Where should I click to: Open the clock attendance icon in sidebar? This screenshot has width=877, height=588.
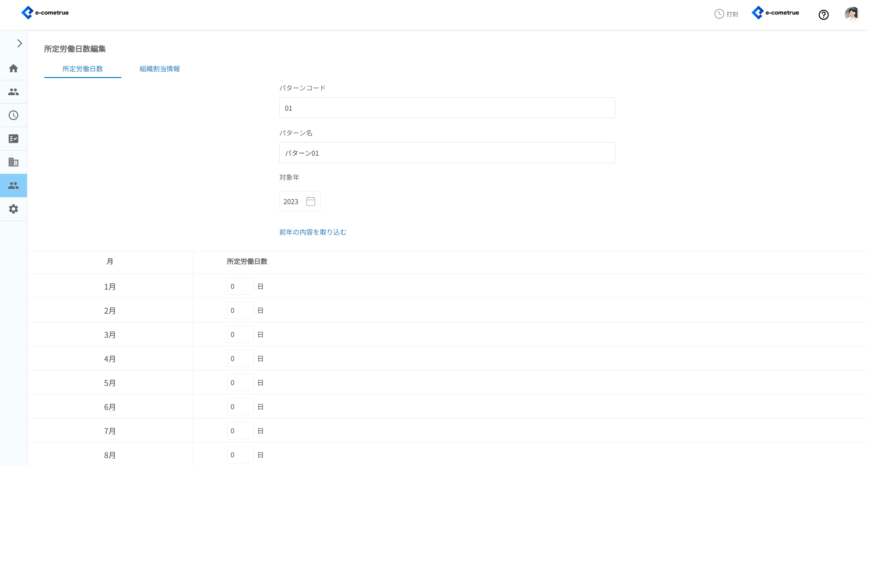coord(13,115)
